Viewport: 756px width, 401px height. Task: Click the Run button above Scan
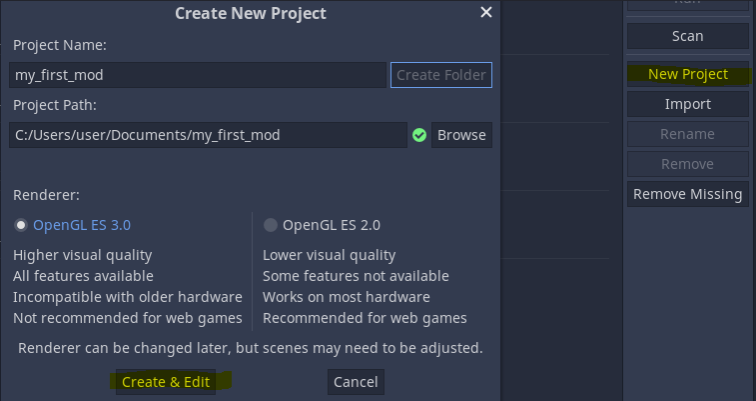(688, 4)
